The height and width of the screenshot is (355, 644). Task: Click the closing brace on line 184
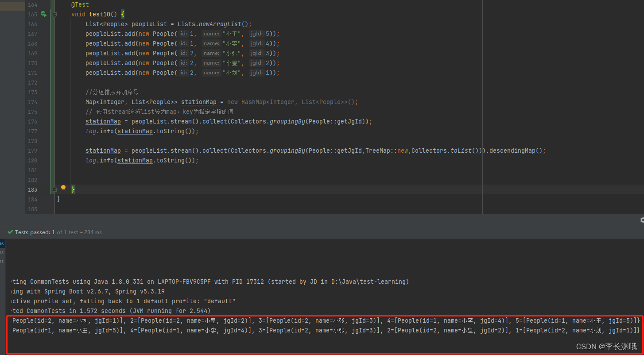[59, 199]
